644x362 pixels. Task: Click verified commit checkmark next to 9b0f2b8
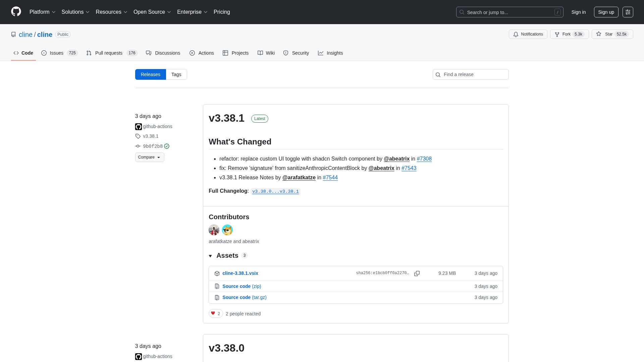(x=167, y=146)
